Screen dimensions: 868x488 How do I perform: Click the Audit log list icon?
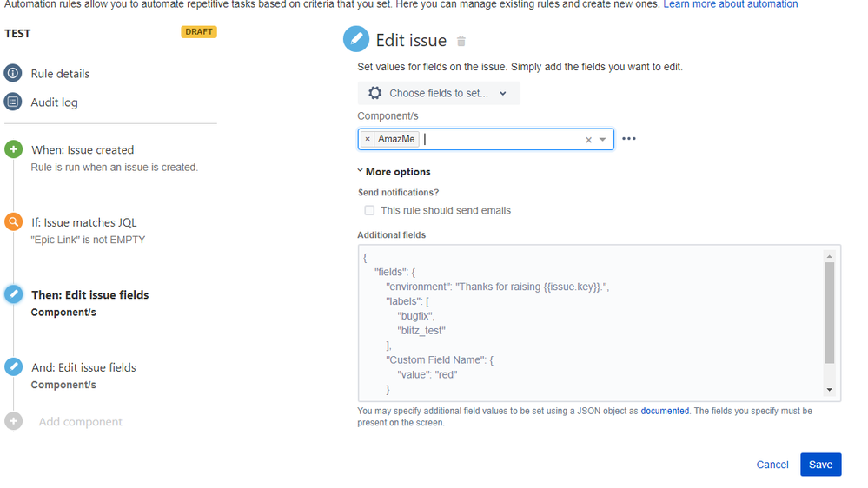[13, 102]
